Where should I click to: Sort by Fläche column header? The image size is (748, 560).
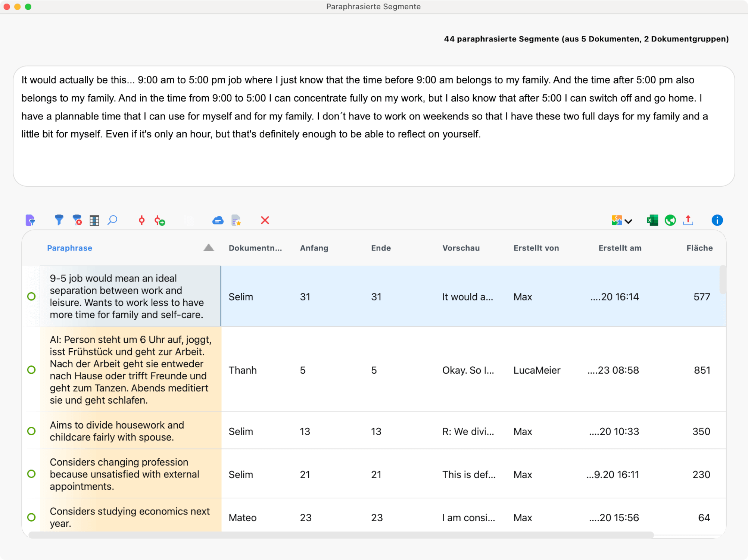[699, 248]
